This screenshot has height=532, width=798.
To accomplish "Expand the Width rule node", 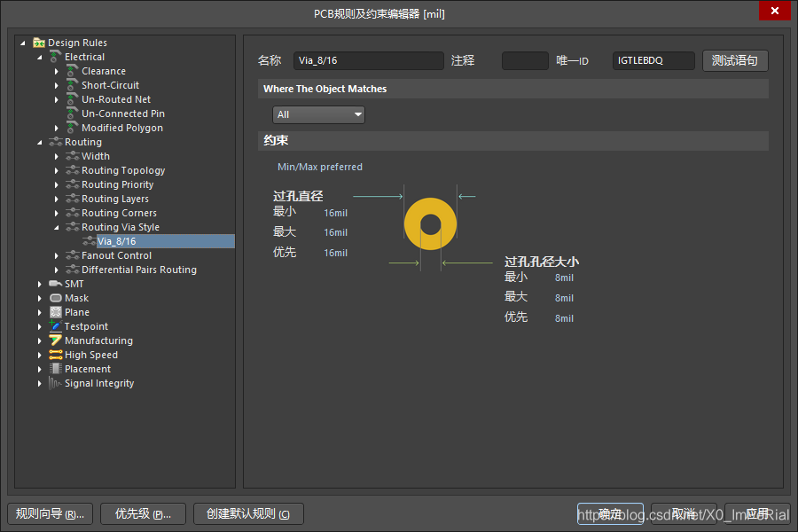I will tap(57, 157).
